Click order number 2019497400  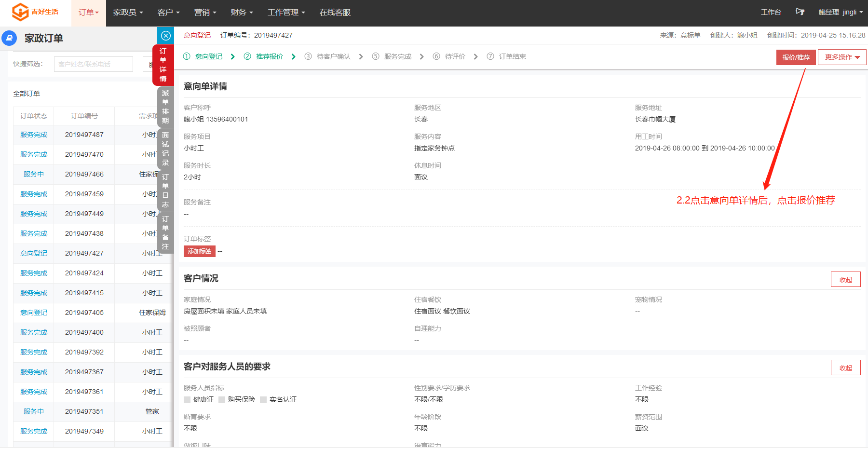[x=84, y=333]
